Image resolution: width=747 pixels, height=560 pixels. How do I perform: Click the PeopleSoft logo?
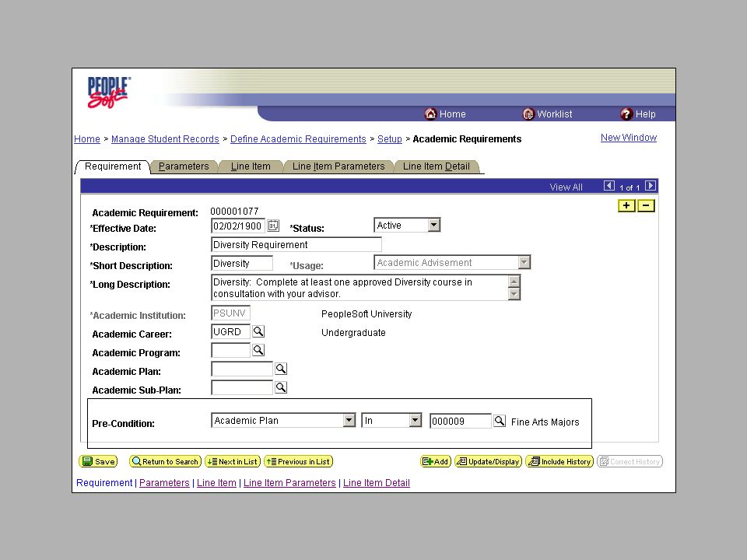108,93
